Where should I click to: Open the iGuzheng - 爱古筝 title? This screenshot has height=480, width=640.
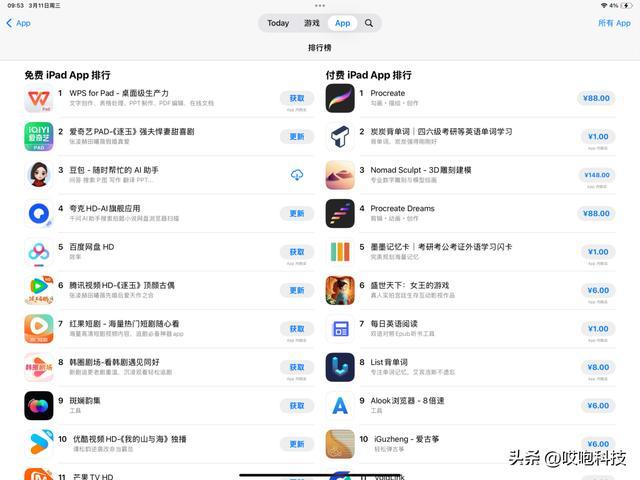[x=407, y=439]
